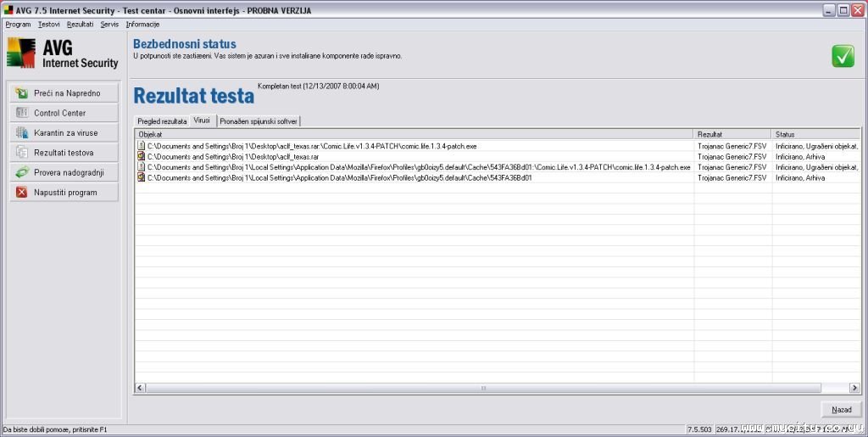Image resolution: width=868 pixels, height=437 pixels.
Task: Switch to Pregled rezultata tab
Action: coord(162,121)
